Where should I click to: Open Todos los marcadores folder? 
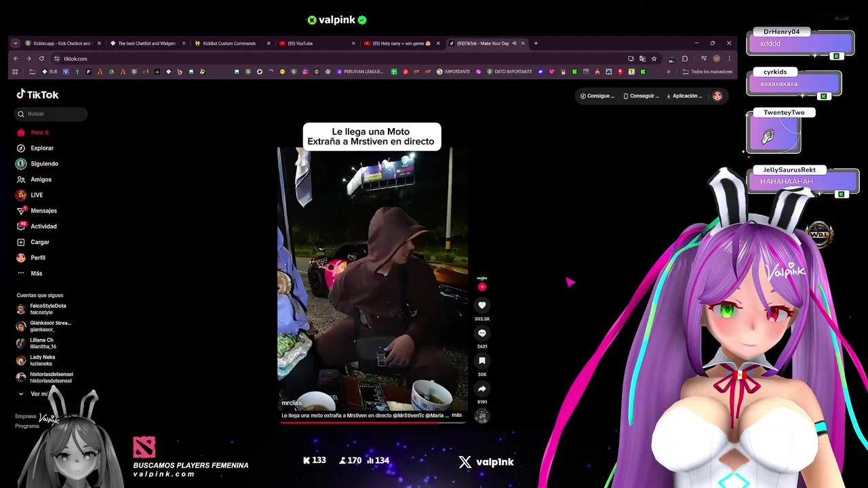tap(707, 72)
